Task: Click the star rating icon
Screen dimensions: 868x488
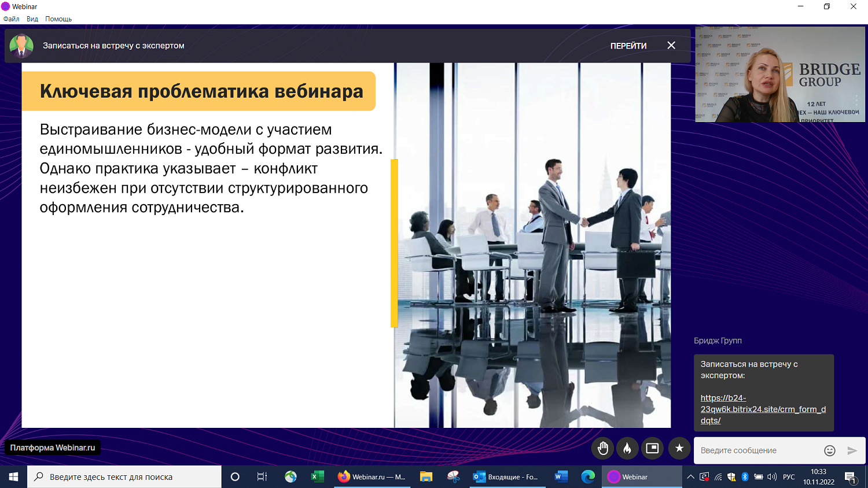Action: pyautogui.click(x=679, y=449)
